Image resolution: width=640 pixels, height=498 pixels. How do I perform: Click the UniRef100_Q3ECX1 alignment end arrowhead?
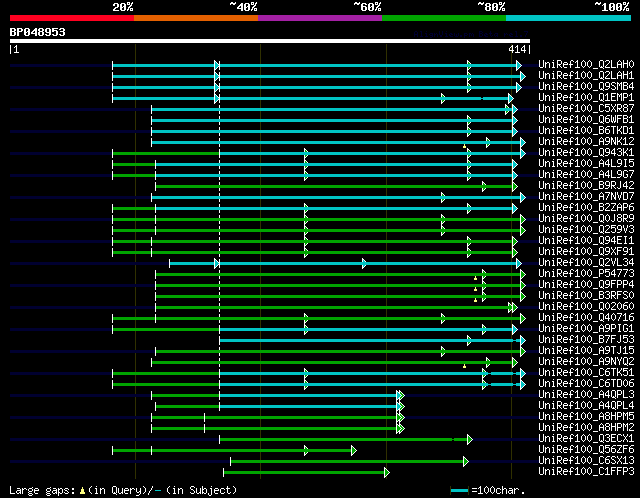[x=470, y=440]
